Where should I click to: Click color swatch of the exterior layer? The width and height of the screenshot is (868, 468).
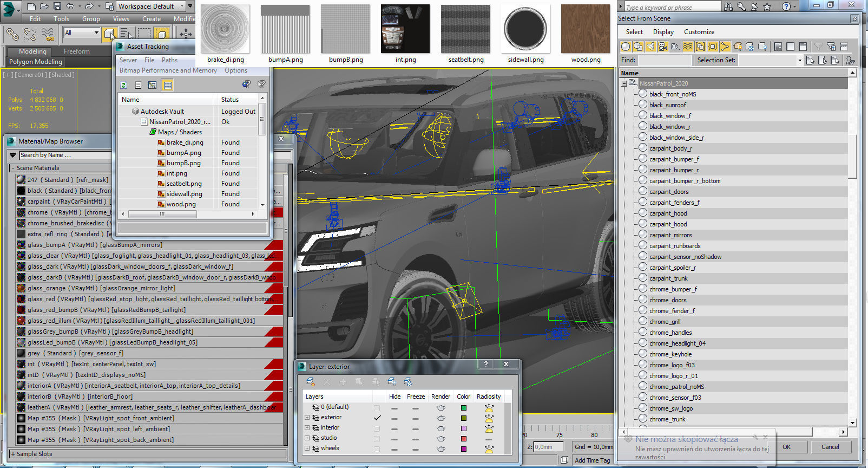(x=464, y=418)
